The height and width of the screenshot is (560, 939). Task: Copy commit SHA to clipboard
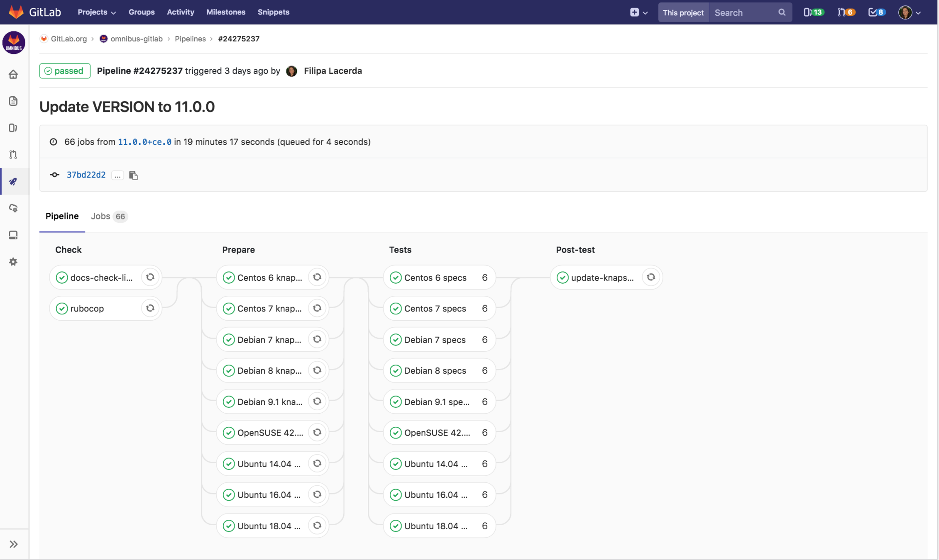click(x=133, y=175)
